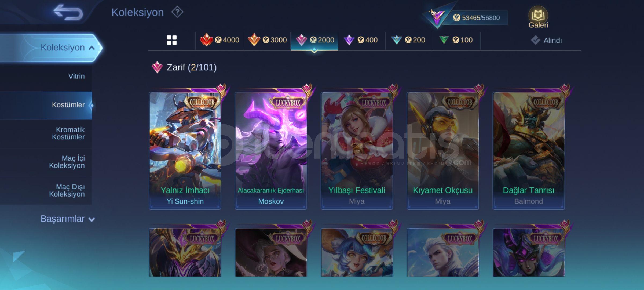This screenshot has width=644, height=290.
Task: Filter by the purple 400 gem tier
Action: [x=361, y=40]
